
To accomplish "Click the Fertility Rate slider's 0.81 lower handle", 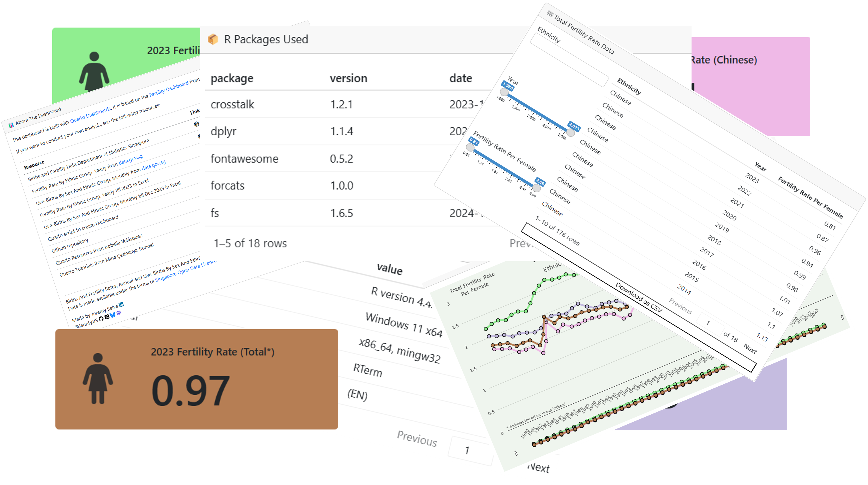I will pyautogui.click(x=470, y=147).
